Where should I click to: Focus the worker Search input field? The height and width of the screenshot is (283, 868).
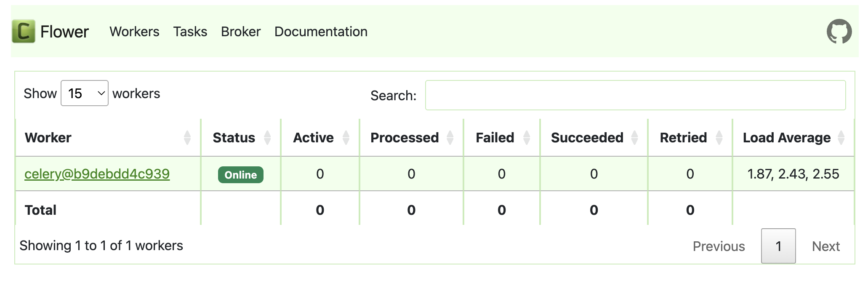(635, 95)
